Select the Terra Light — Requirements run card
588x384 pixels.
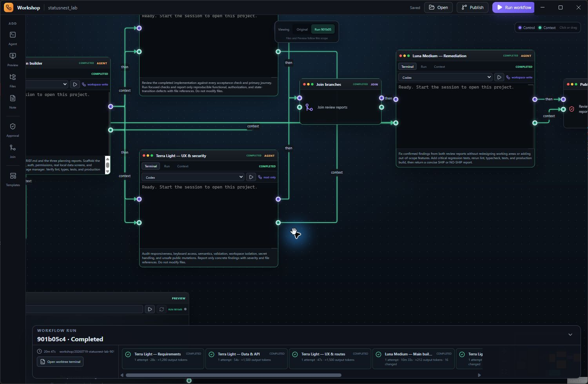(x=163, y=359)
